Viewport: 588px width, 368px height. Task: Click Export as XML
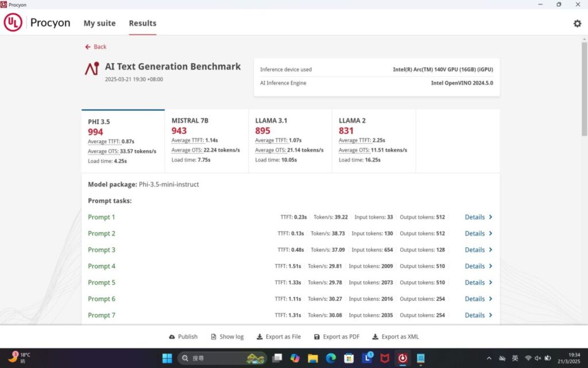pyautogui.click(x=395, y=337)
